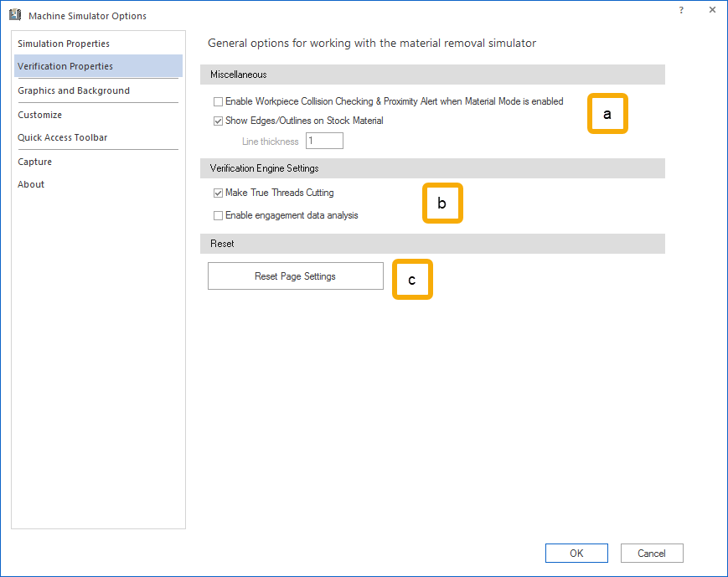Show the About page

point(31,184)
